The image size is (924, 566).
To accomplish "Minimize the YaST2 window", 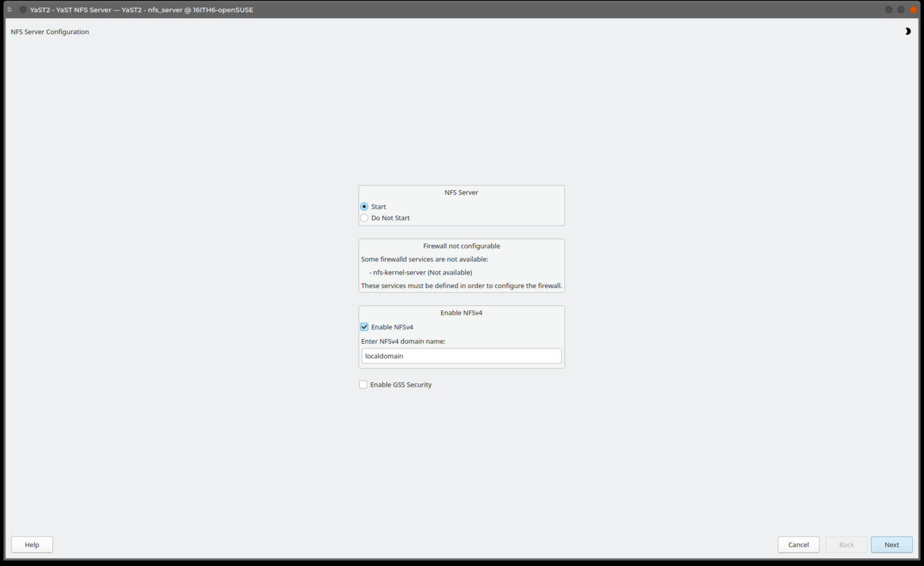I will click(889, 10).
